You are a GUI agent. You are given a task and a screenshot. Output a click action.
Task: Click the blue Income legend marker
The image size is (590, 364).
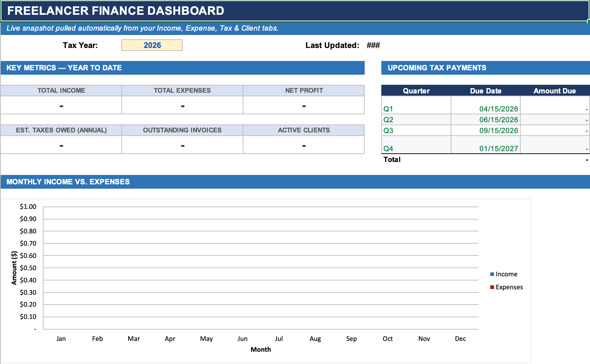pos(492,274)
